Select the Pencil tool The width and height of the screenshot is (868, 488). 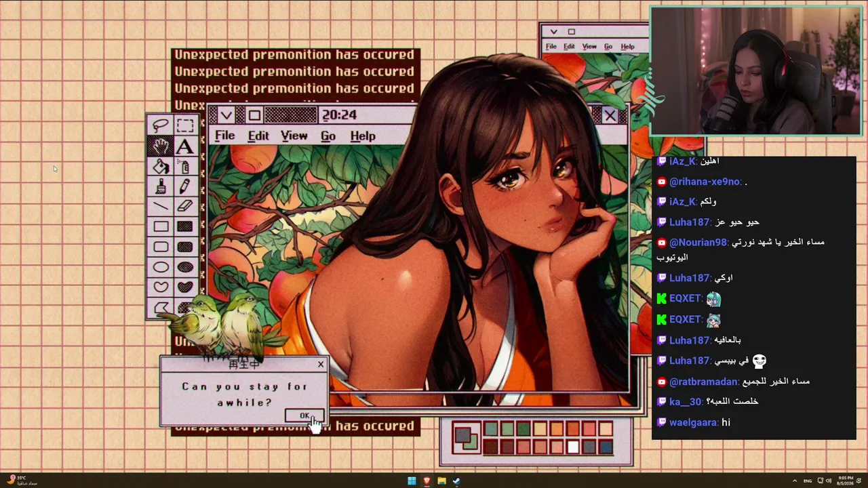[x=185, y=186]
